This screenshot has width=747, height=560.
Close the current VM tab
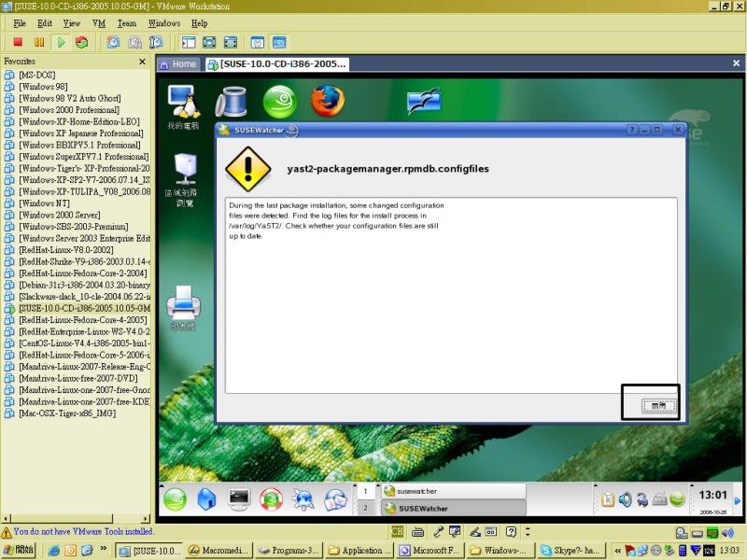(736, 63)
